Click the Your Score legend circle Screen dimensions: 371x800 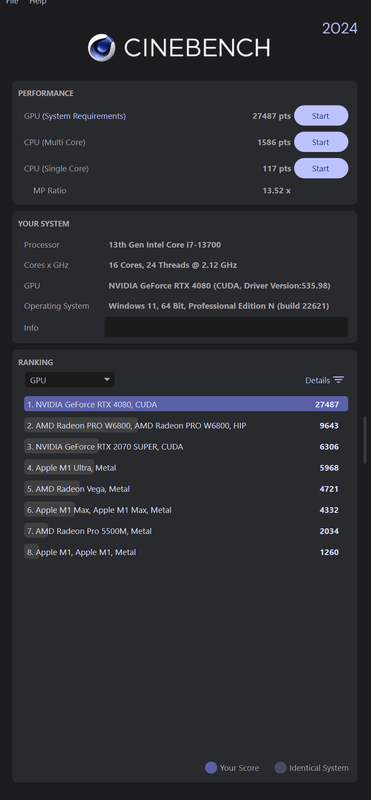tap(211, 768)
